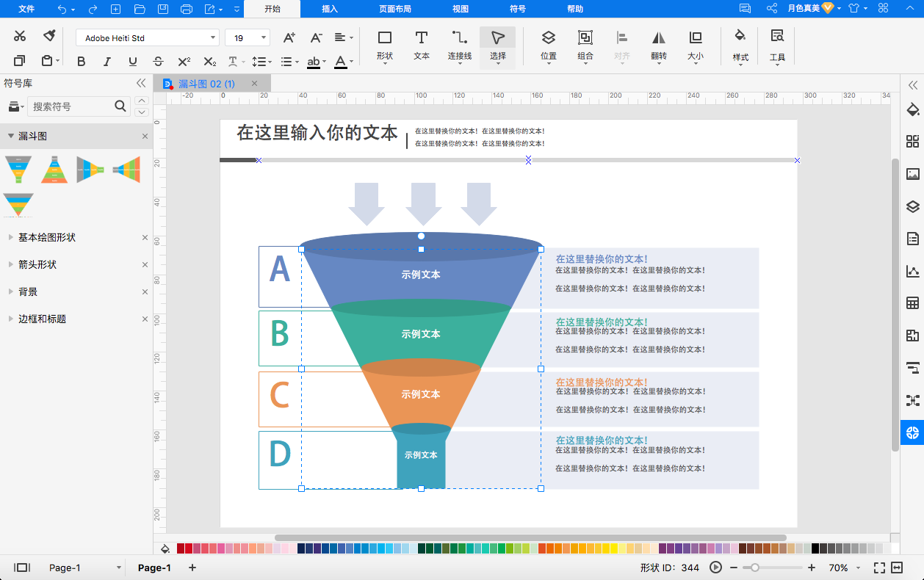Click the 选择 select tool button
Viewport: 924px width, 580px height.
coord(498,47)
